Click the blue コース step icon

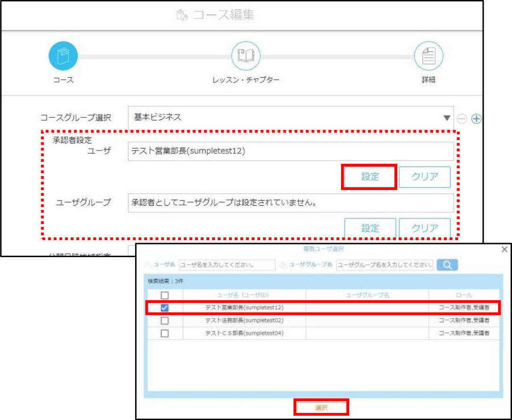(63, 56)
